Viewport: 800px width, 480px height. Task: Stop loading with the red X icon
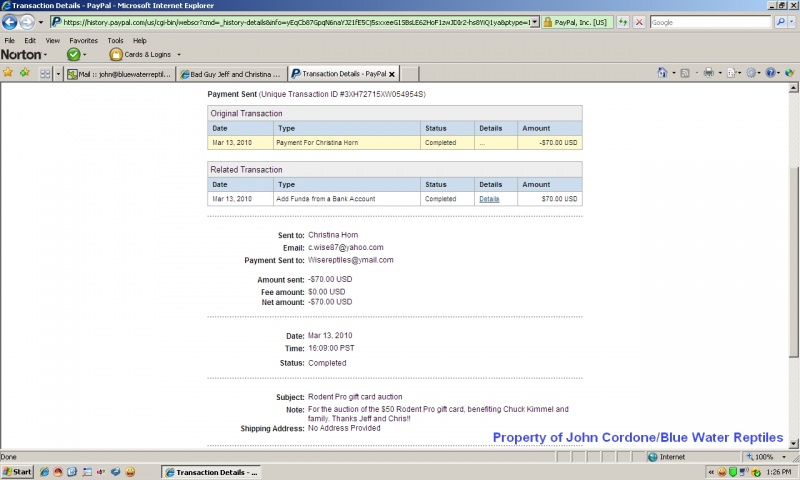pyautogui.click(x=639, y=22)
